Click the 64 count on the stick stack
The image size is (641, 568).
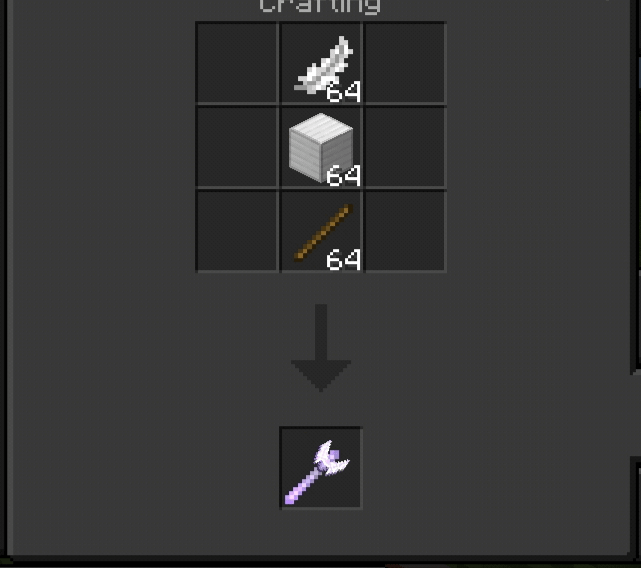coord(343,259)
